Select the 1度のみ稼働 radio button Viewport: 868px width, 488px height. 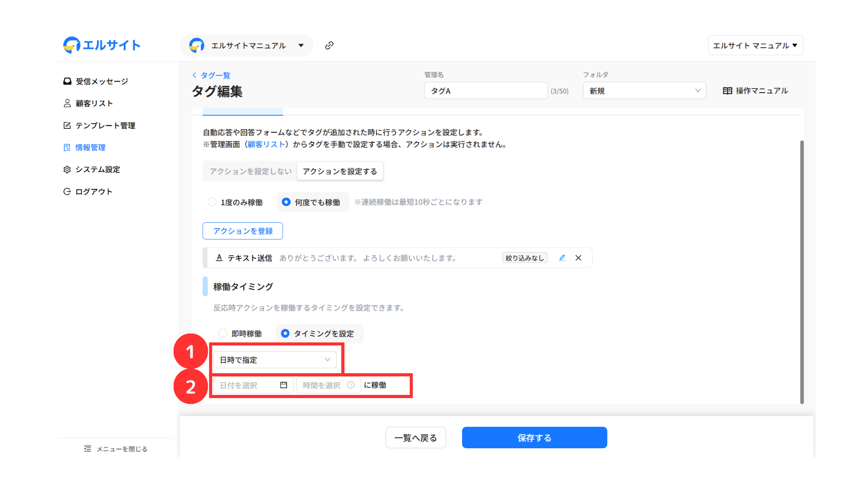click(x=212, y=202)
